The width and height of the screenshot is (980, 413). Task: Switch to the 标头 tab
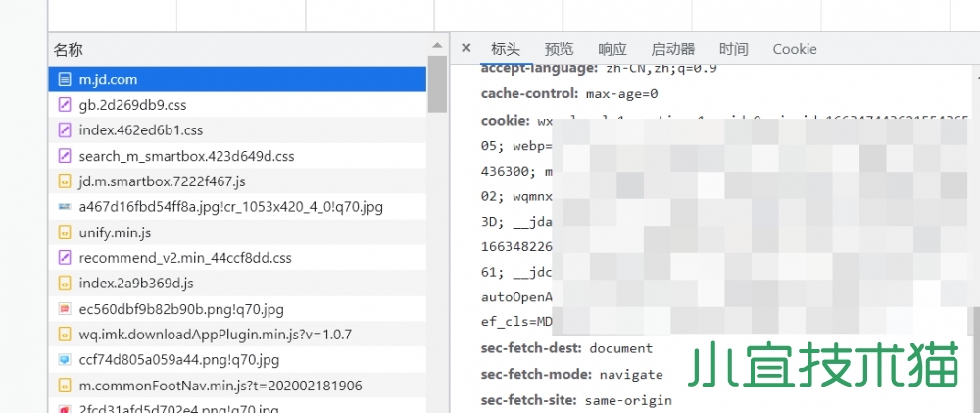coord(505,49)
